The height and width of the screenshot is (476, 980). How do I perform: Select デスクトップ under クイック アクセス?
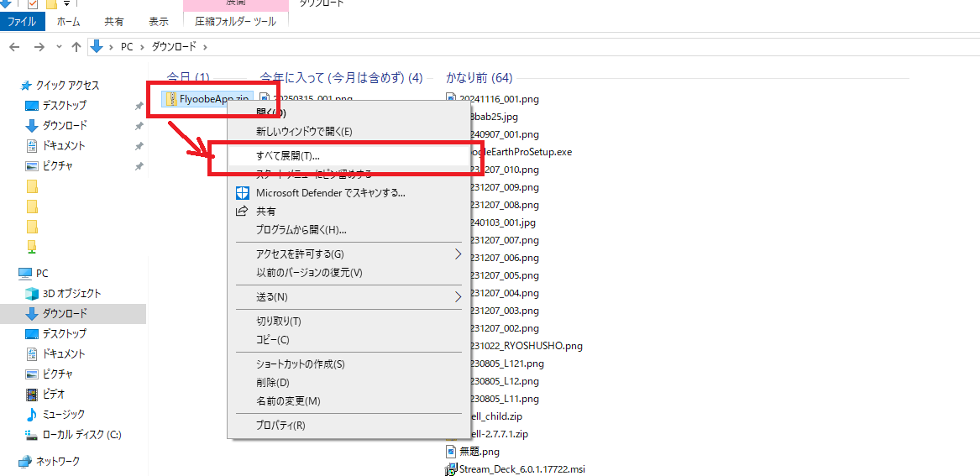point(65,106)
